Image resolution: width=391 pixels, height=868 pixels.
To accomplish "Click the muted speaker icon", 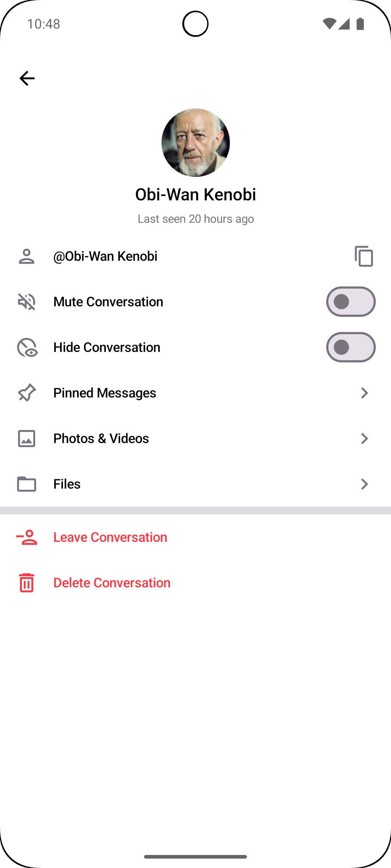I will pos(27,302).
